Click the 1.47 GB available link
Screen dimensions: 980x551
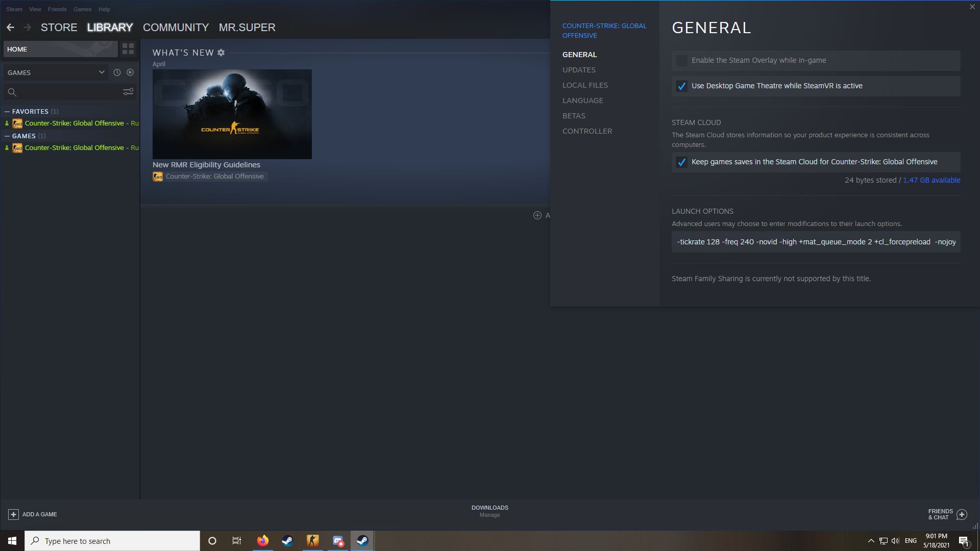(x=932, y=180)
